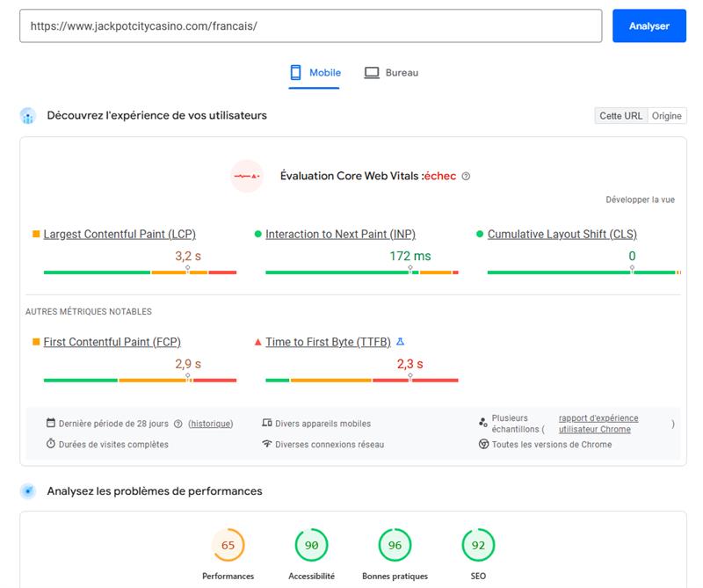Click the wifi network connections icon
Screen dimensions: 703x588
(x=267, y=444)
